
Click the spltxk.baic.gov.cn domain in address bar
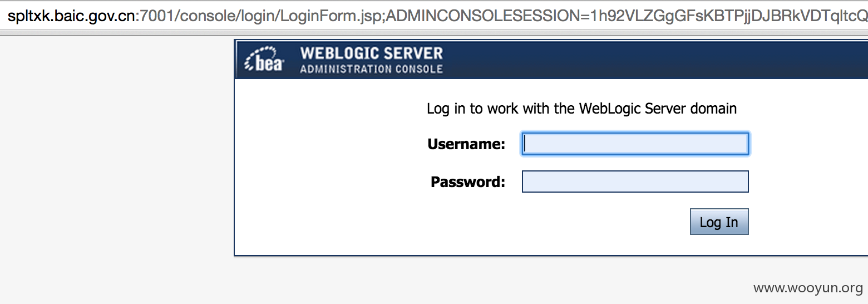click(x=72, y=16)
